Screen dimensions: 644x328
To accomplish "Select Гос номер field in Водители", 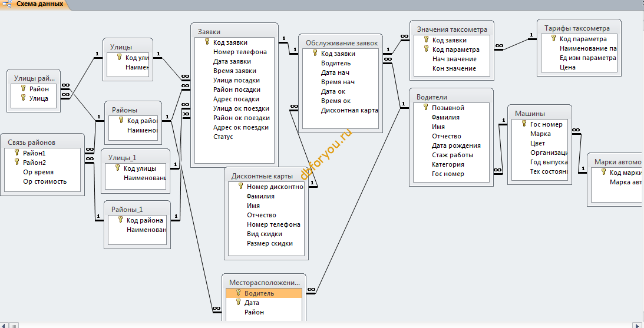I will 451,174.
